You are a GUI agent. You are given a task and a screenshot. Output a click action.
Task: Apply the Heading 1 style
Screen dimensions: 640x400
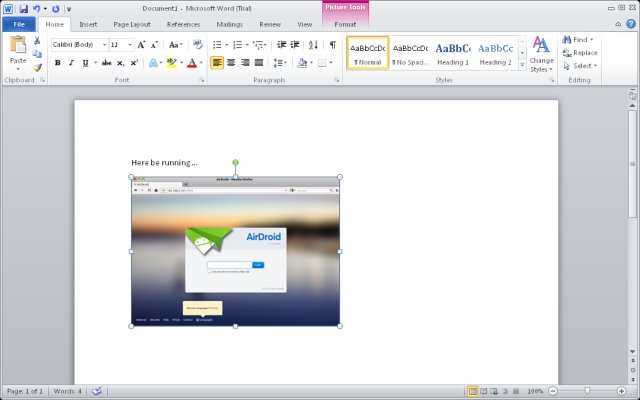click(453, 52)
